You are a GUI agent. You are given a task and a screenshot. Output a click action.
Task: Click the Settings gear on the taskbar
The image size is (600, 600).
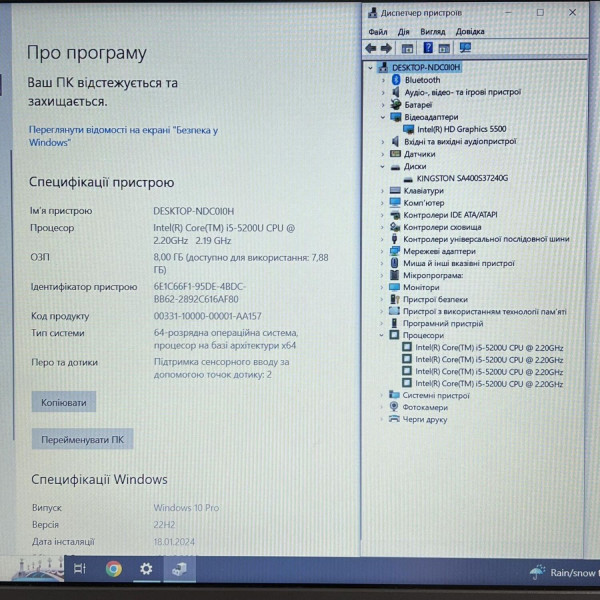tap(146, 569)
